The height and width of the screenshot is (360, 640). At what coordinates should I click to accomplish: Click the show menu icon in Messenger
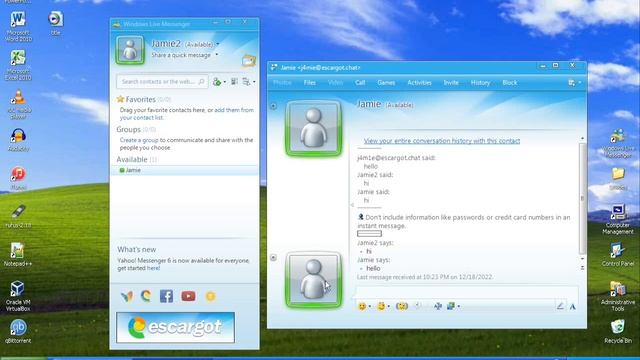246,82
